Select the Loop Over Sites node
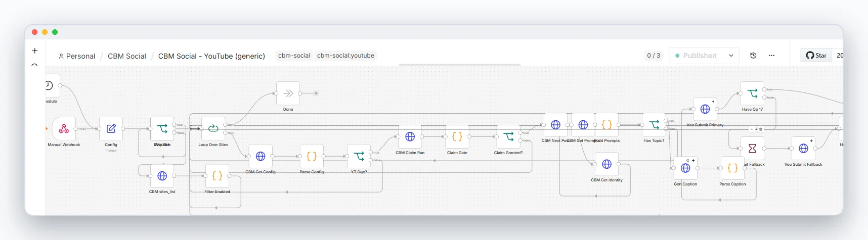868x240 pixels. (x=213, y=129)
